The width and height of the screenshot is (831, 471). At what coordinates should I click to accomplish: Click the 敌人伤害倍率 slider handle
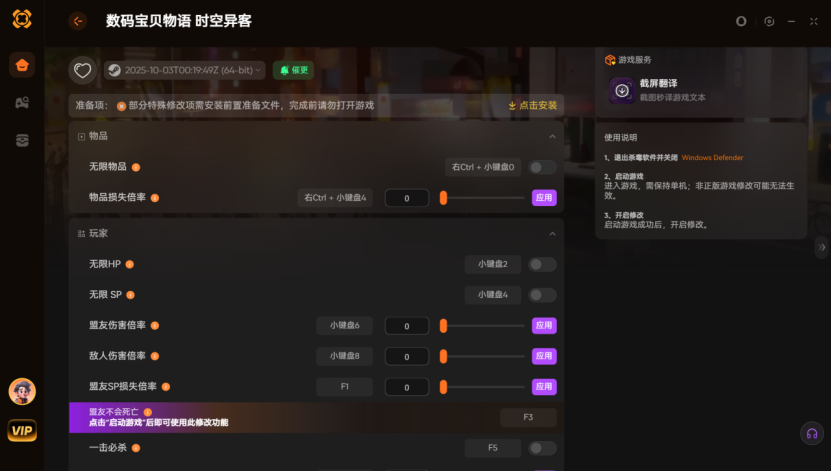tap(443, 356)
